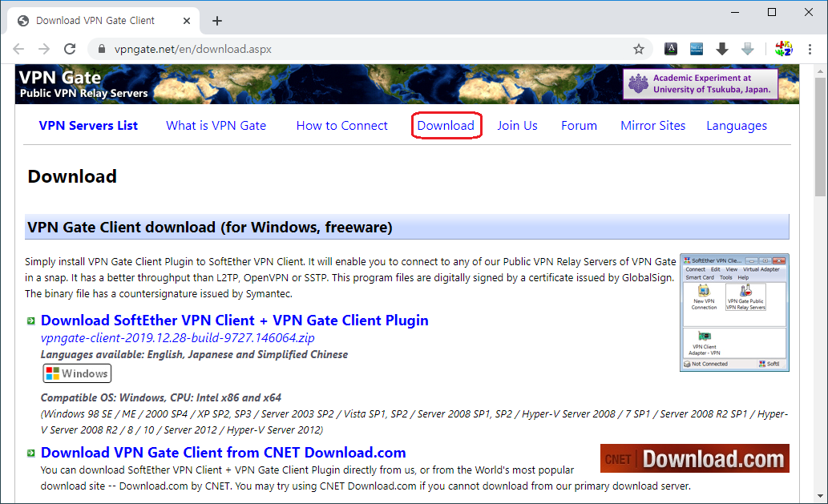
Task: Open the Mirror Sites page
Action: point(652,126)
